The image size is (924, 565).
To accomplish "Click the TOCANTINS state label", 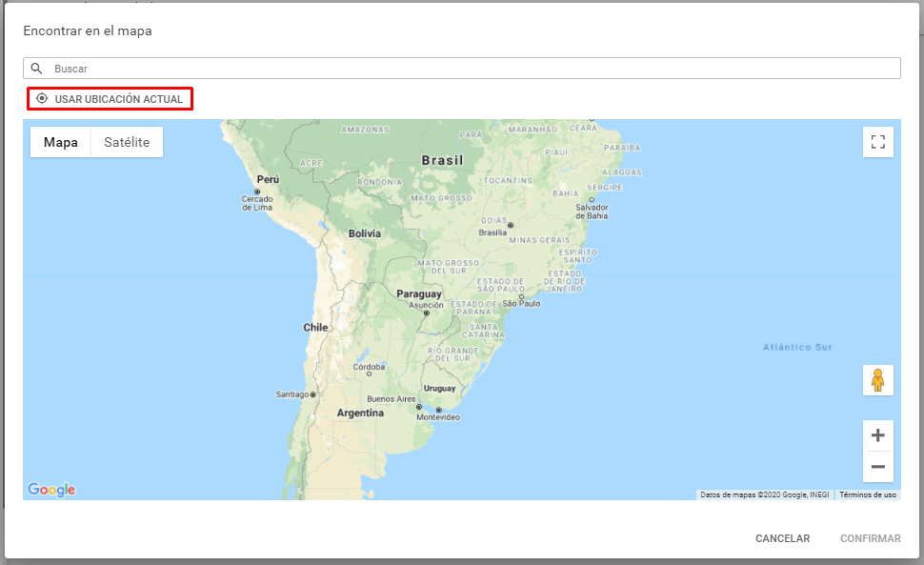I will click(x=508, y=180).
